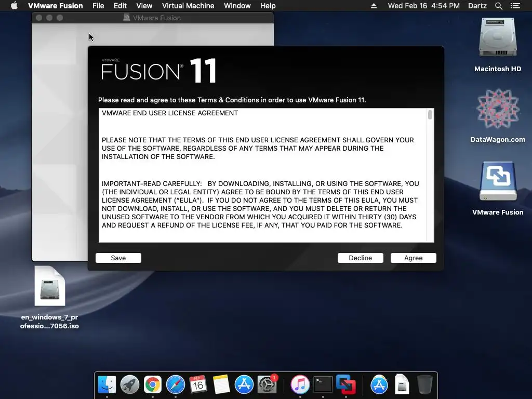Click the VMware Fusion background window title bar

pyautogui.click(x=153, y=18)
